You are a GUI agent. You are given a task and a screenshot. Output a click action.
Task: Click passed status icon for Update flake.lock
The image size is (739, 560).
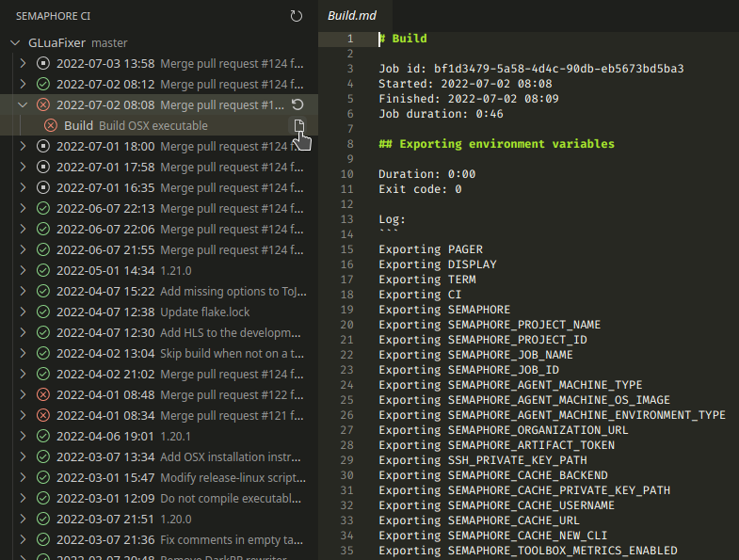pos(43,312)
